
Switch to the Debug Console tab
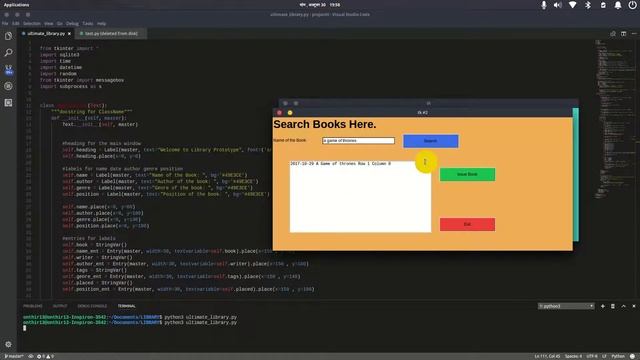(x=92, y=306)
